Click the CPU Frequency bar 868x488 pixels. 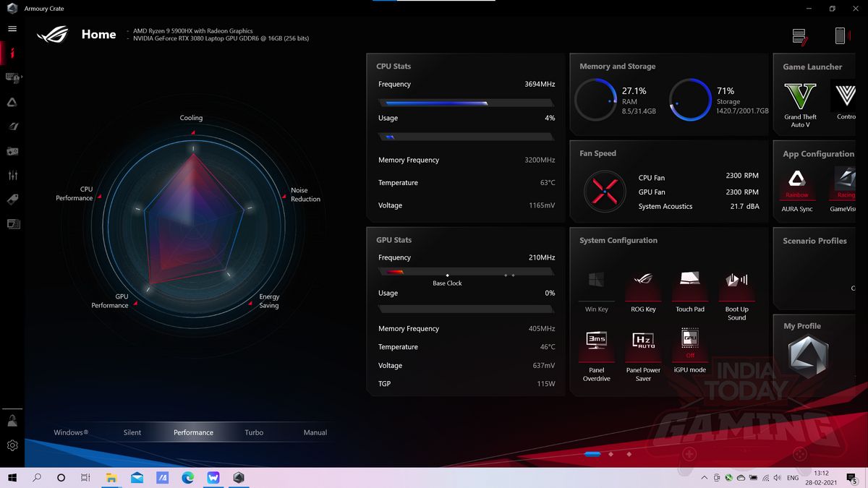pos(467,103)
